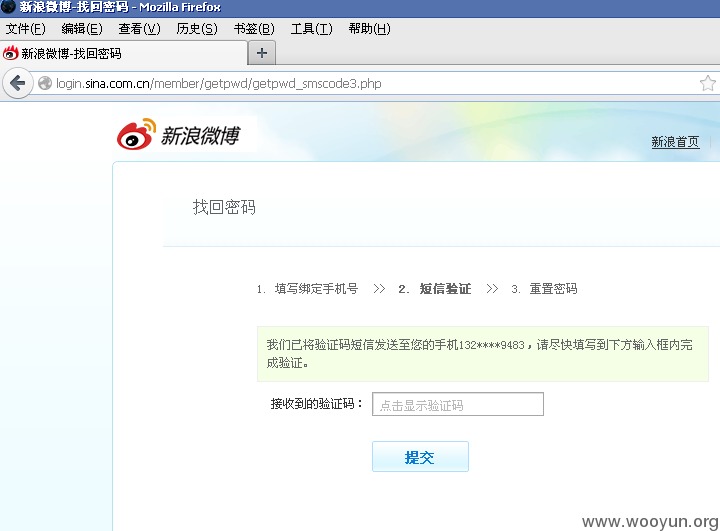Click the browser back arrow button

click(x=17, y=83)
